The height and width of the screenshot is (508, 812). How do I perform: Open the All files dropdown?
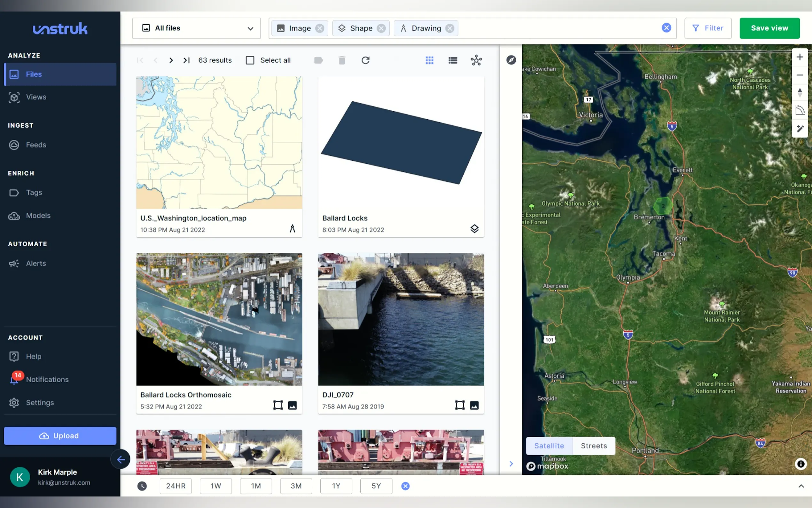tap(196, 28)
